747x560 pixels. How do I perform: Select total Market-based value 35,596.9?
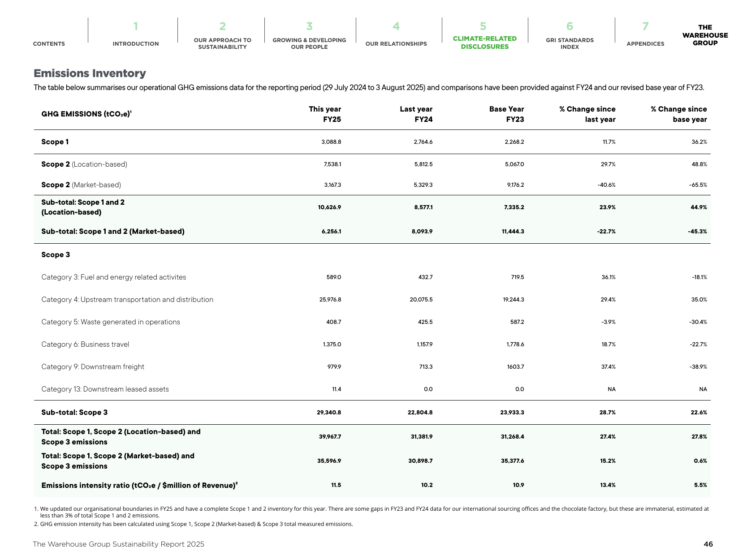[329, 461]
